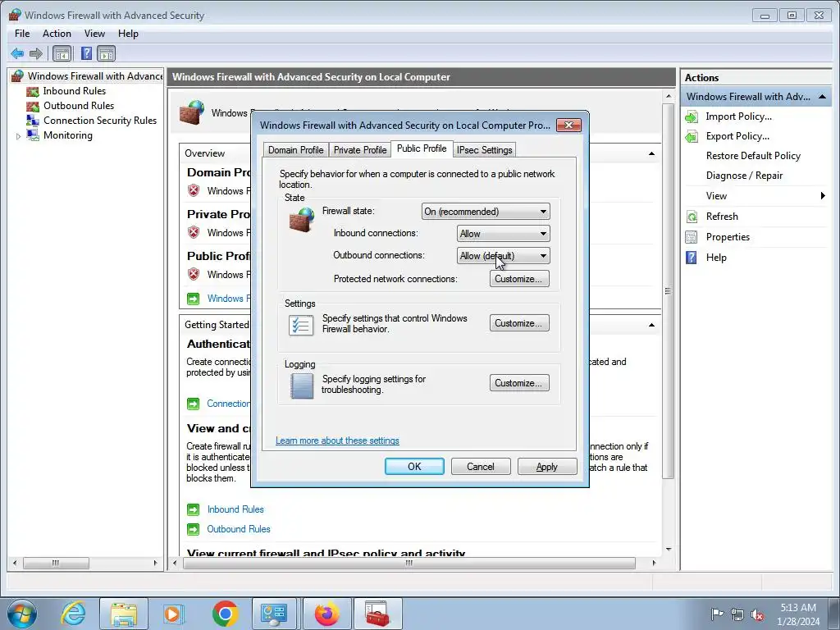
Task: Click Restore Default Policy action
Action: [x=753, y=156]
